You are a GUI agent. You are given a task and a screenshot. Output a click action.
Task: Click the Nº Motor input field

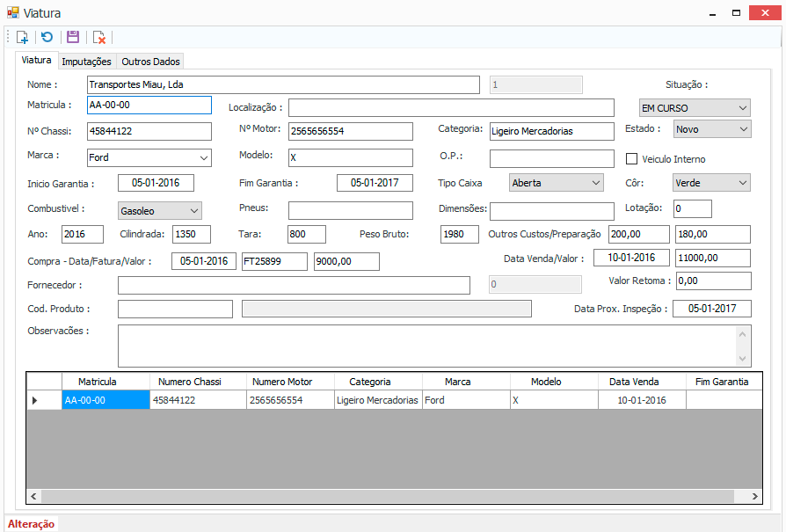click(x=351, y=131)
